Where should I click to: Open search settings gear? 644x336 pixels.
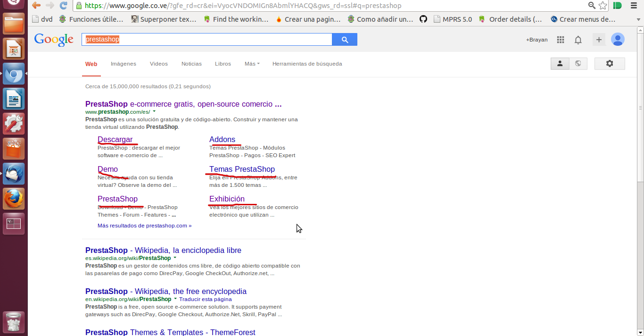[x=610, y=63]
